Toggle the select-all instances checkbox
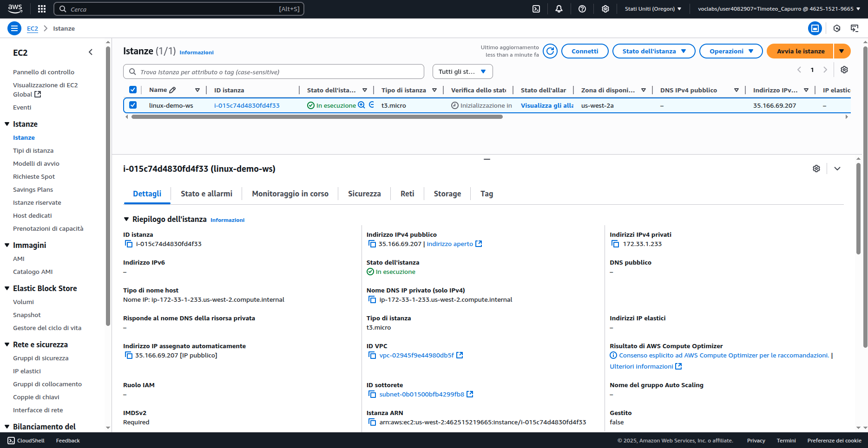The width and height of the screenshot is (868, 448). (x=133, y=90)
